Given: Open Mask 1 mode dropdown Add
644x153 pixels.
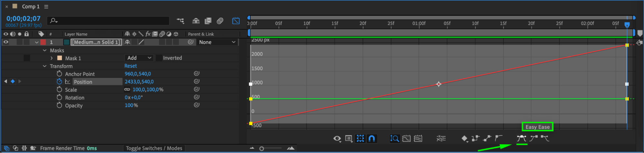Looking at the screenshot, I should coord(139,58).
